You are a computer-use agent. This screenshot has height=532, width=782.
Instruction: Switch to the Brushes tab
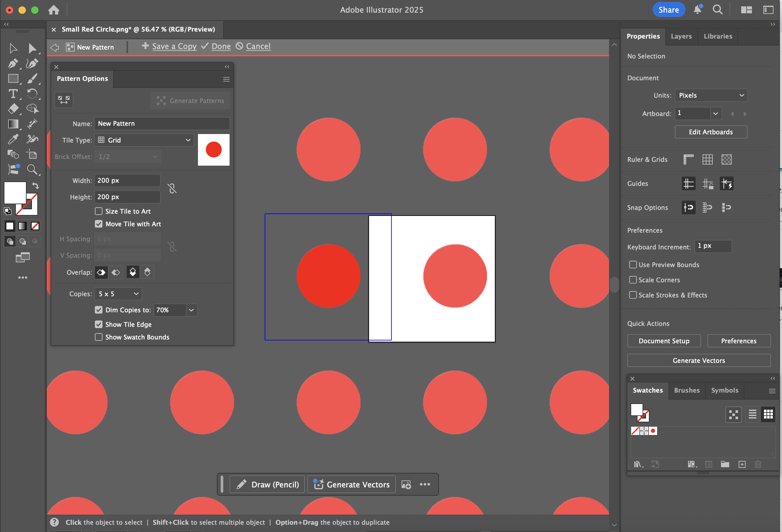687,390
